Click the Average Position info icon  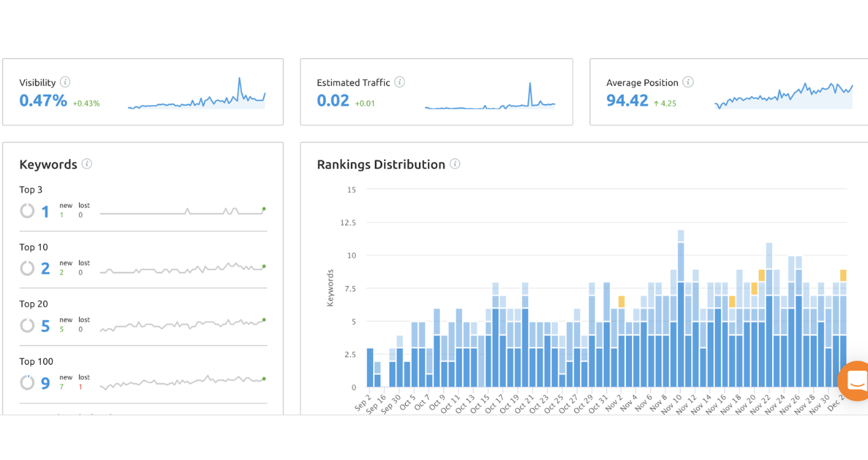click(x=688, y=82)
